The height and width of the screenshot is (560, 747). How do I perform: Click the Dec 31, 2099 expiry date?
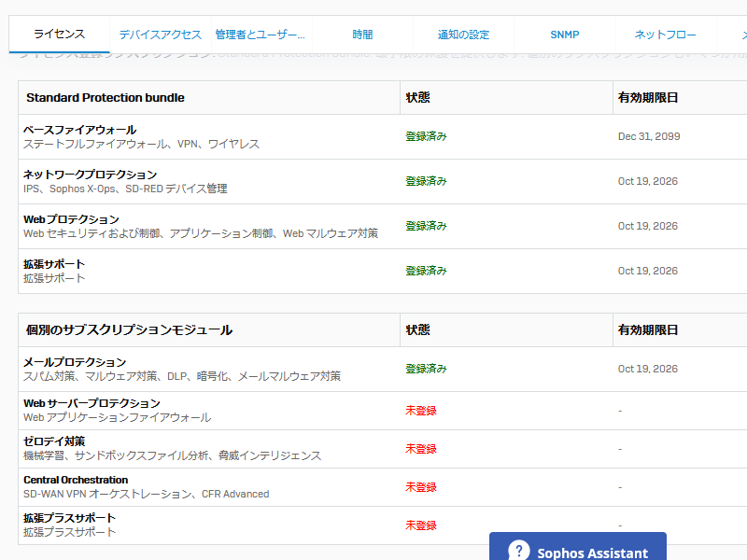(x=649, y=136)
